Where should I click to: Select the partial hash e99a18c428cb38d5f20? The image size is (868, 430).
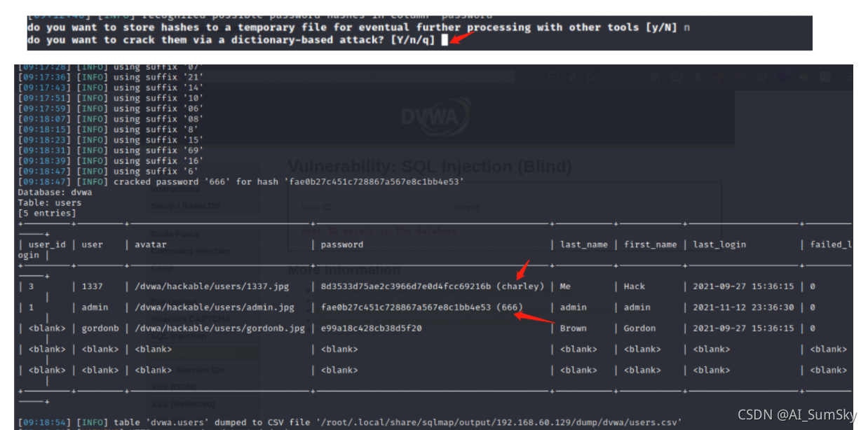click(x=372, y=328)
